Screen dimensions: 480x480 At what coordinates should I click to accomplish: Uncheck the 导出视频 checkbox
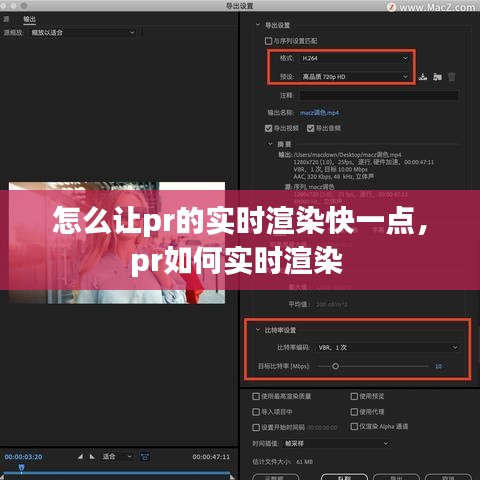pos(268,128)
